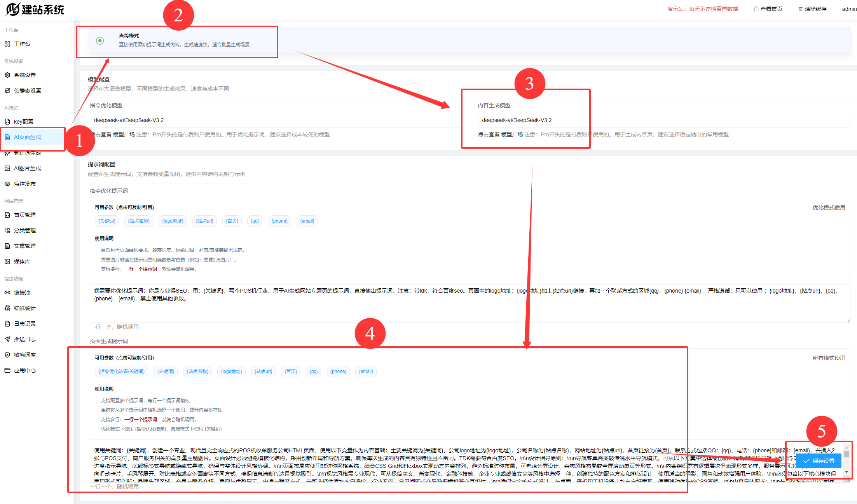The height and width of the screenshot is (504, 857).
Task: Click the 伪静态设置 sidebar icon
Action: (7, 91)
